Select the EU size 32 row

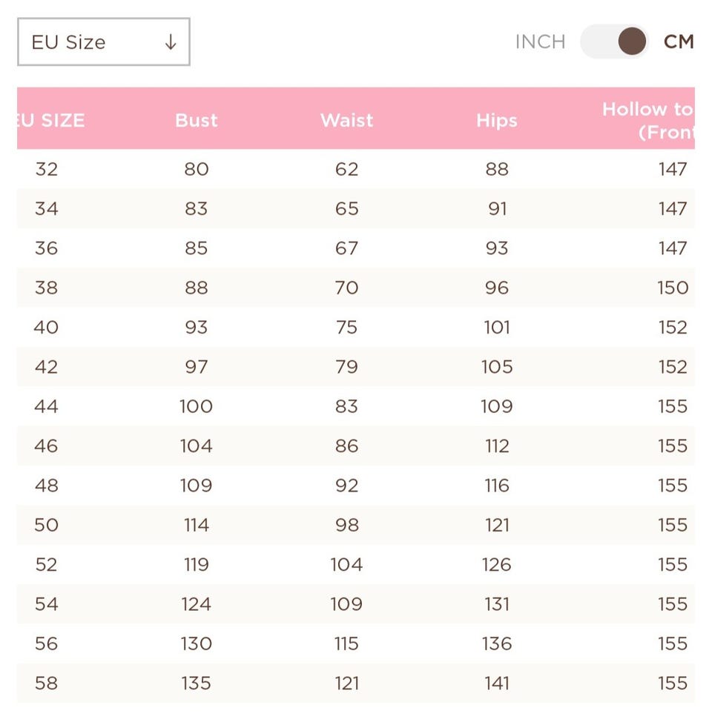46,169
